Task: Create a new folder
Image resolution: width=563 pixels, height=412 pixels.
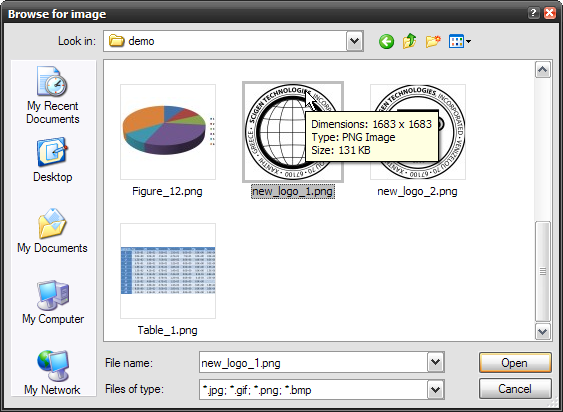Action: pyautogui.click(x=433, y=41)
